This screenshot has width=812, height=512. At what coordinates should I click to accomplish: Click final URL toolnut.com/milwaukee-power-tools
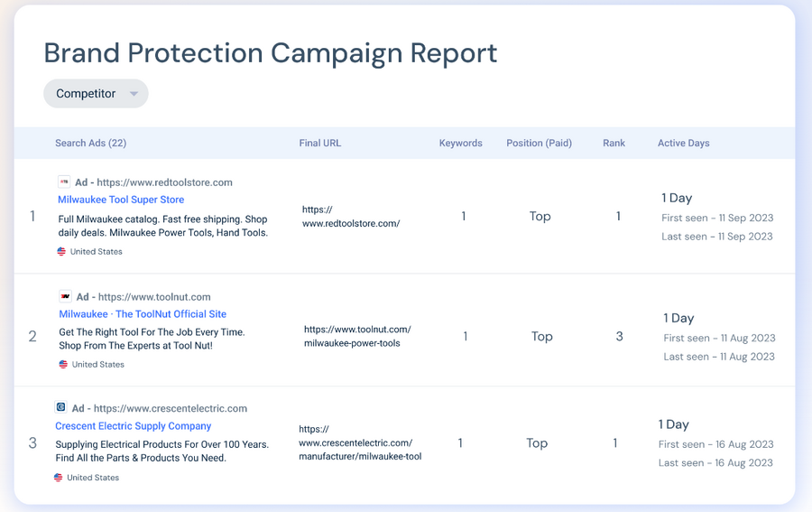[357, 336]
